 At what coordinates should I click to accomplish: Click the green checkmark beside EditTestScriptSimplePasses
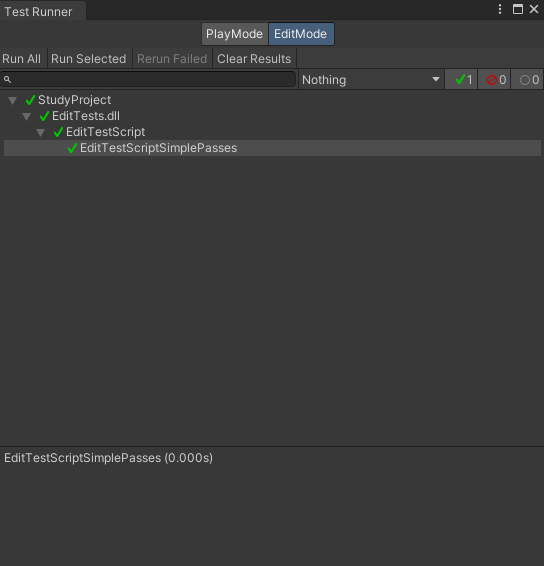72,148
